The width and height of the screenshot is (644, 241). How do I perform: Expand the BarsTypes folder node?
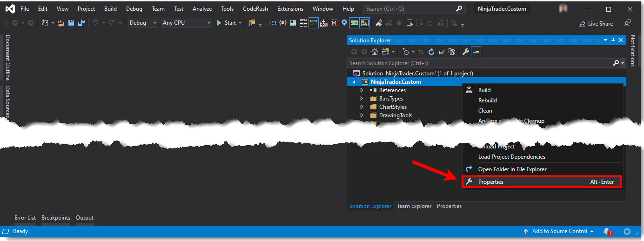[362, 99]
